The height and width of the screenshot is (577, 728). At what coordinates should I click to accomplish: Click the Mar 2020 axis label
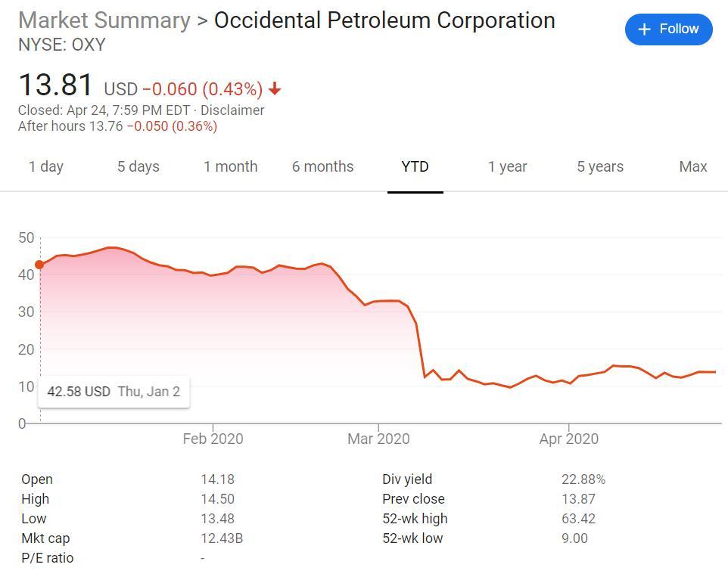tap(378, 439)
